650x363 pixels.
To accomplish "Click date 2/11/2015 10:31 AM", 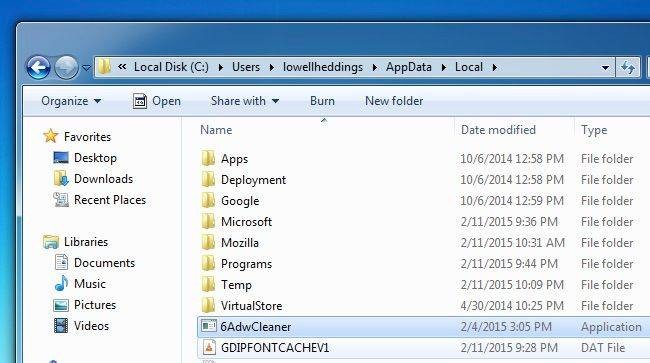I will click(x=512, y=243).
